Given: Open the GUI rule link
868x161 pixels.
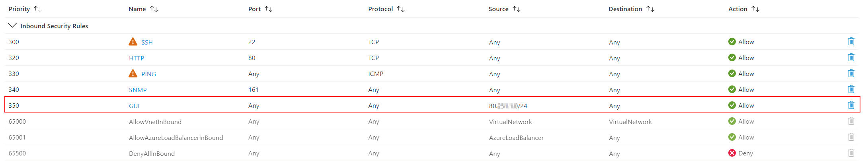Looking at the screenshot, I should coord(134,106).
